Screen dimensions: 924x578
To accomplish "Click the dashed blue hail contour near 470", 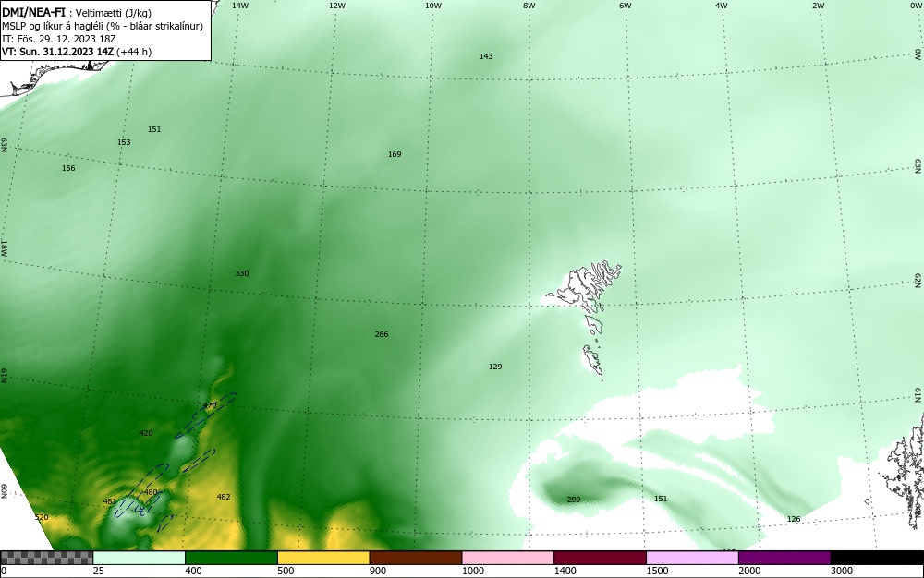I will pos(206,415).
